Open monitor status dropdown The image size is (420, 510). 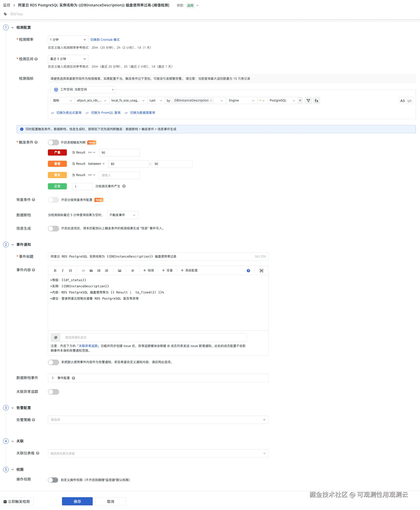[x=193, y=5]
